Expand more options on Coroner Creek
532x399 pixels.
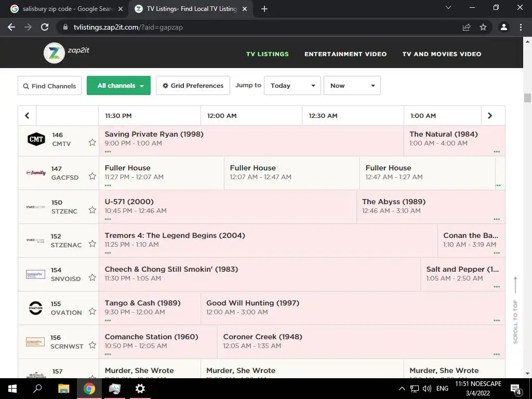click(497, 354)
